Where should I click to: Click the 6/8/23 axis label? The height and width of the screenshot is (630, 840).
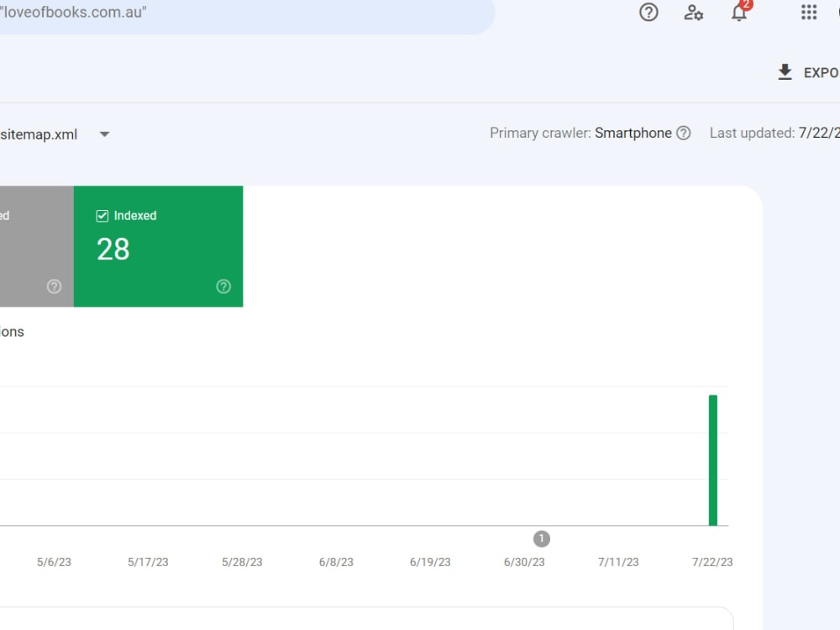point(336,562)
